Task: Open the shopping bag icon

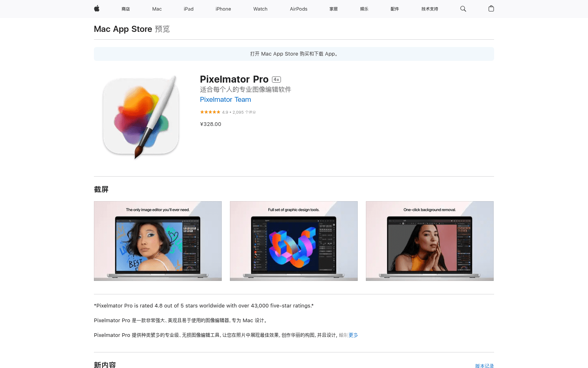Action: point(491,9)
